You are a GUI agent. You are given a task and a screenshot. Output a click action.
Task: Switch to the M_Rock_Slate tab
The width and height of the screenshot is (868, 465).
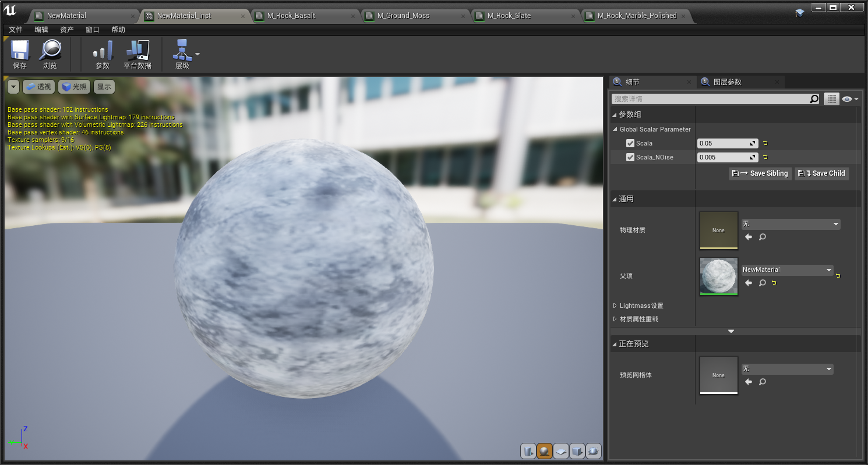click(509, 16)
